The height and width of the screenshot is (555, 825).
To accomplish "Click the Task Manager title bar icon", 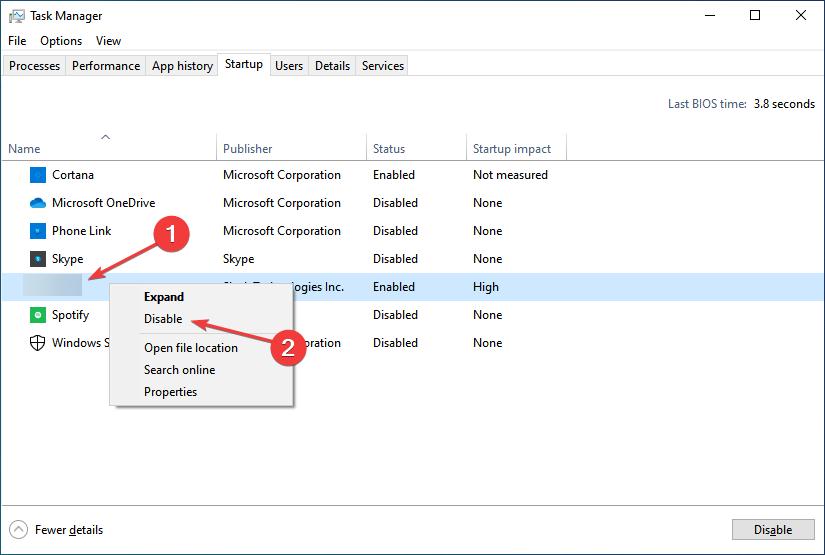I will pyautogui.click(x=15, y=15).
